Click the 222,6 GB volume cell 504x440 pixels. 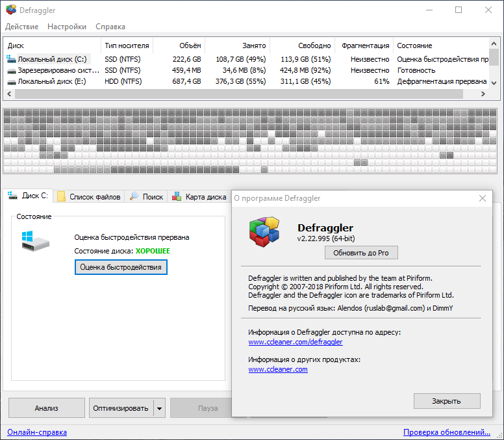(x=187, y=59)
